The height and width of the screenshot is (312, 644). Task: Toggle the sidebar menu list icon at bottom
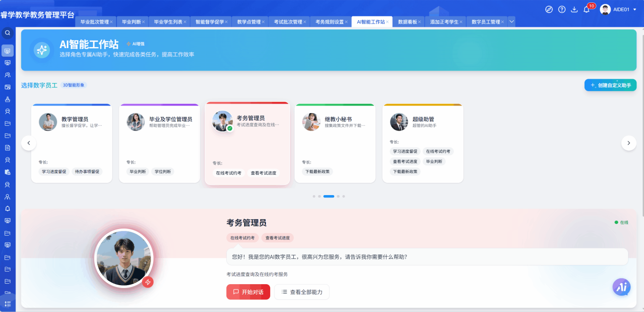8,304
